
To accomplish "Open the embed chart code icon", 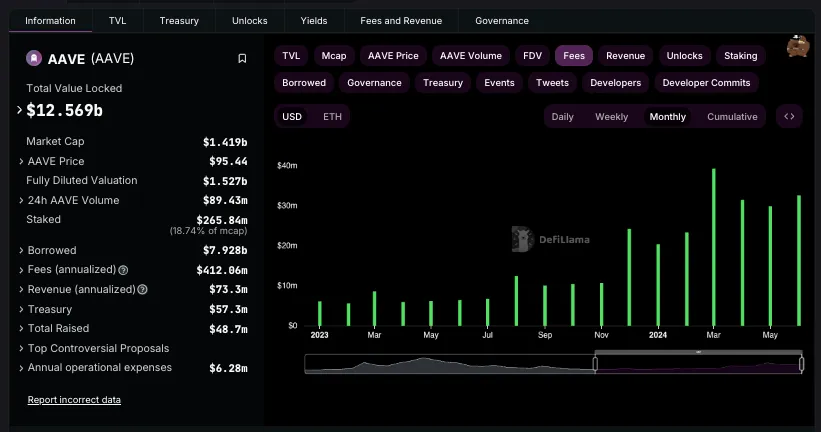I will (789, 116).
